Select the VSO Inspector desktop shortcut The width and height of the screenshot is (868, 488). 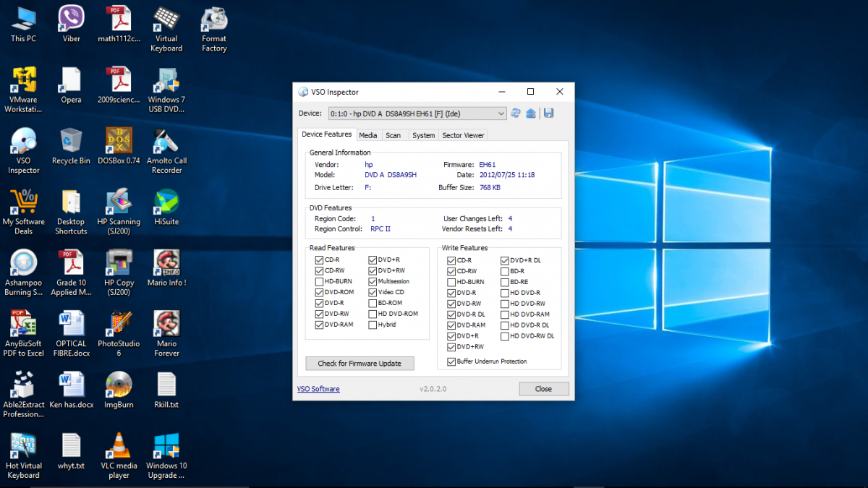coord(23,151)
